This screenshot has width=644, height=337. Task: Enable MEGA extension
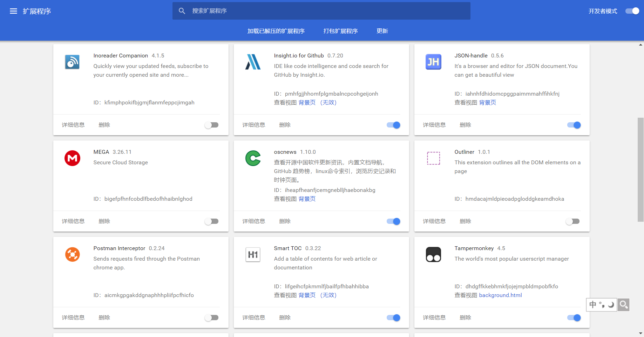[x=212, y=221]
